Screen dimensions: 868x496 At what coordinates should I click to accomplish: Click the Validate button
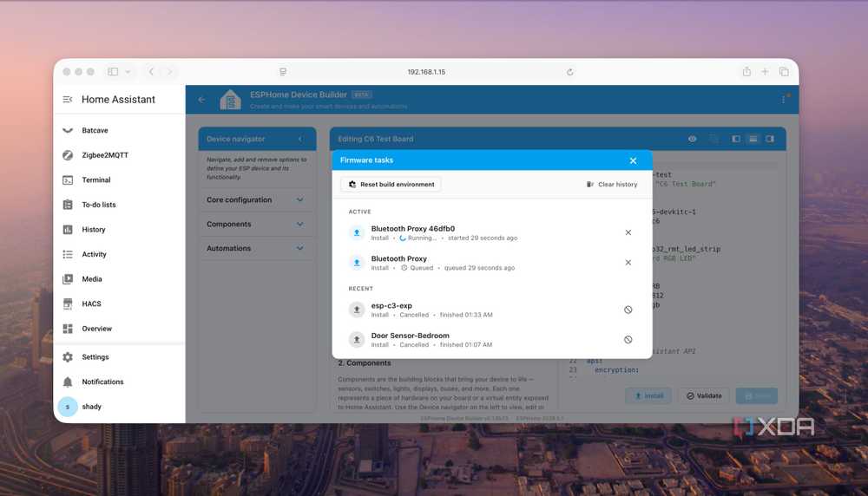click(x=704, y=396)
